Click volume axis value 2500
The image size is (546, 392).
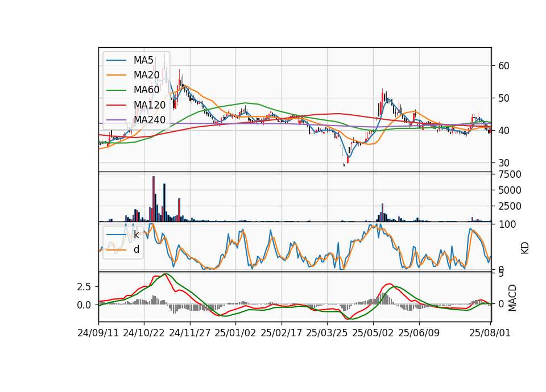(x=510, y=206)
